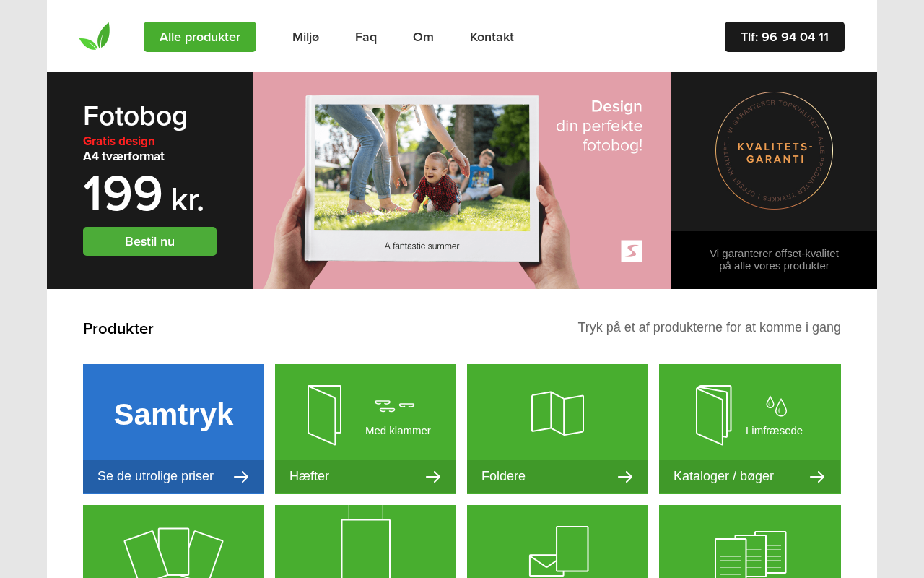Click the envelope and letter icon tile
The height and width of the screenshot is (578, 924).
(557, 542)
